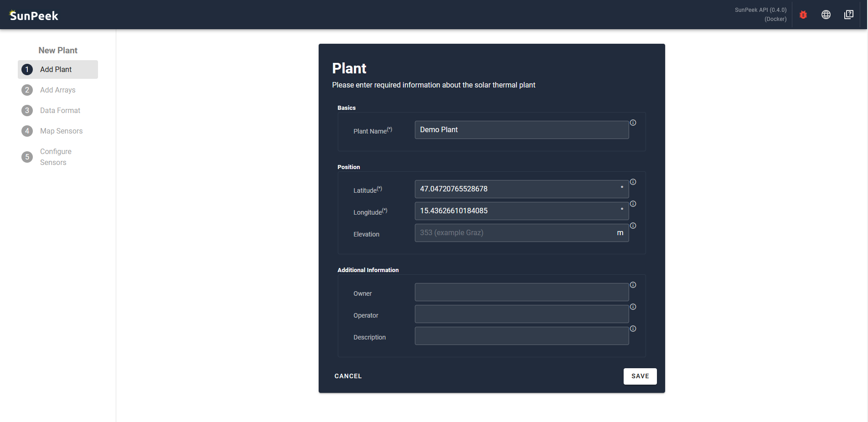Image resolution: width=868 pixels, height=422 pixels.
Task: Click the CANCEL button
Action: [348, 376]
